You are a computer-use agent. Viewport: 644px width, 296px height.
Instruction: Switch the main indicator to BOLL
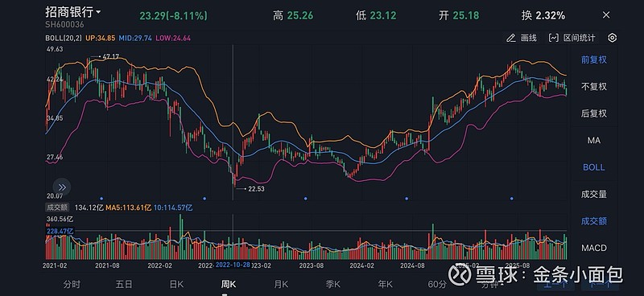[593, 167]
